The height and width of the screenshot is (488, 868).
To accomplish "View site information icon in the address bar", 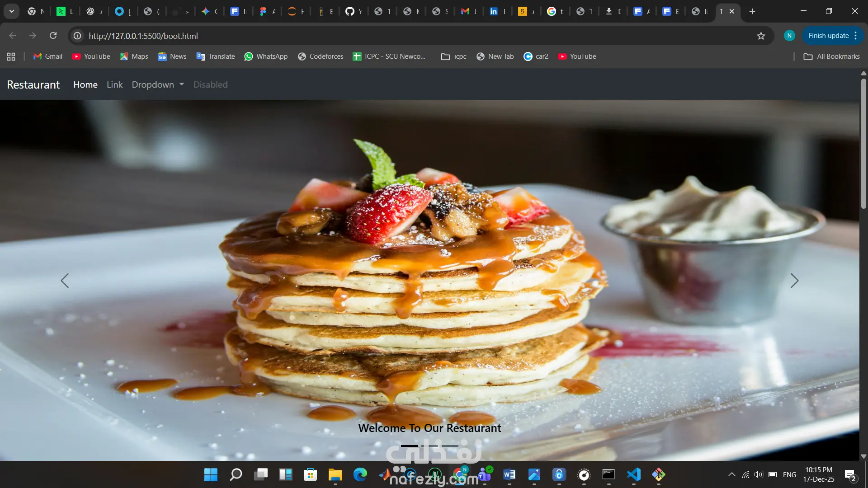I will [77, 36].
